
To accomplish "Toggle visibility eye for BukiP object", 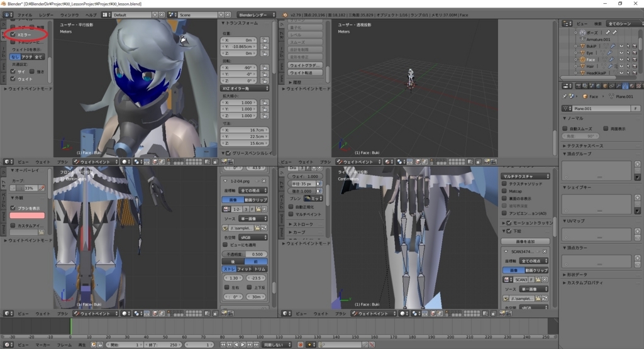I will [x=622, y=47].
